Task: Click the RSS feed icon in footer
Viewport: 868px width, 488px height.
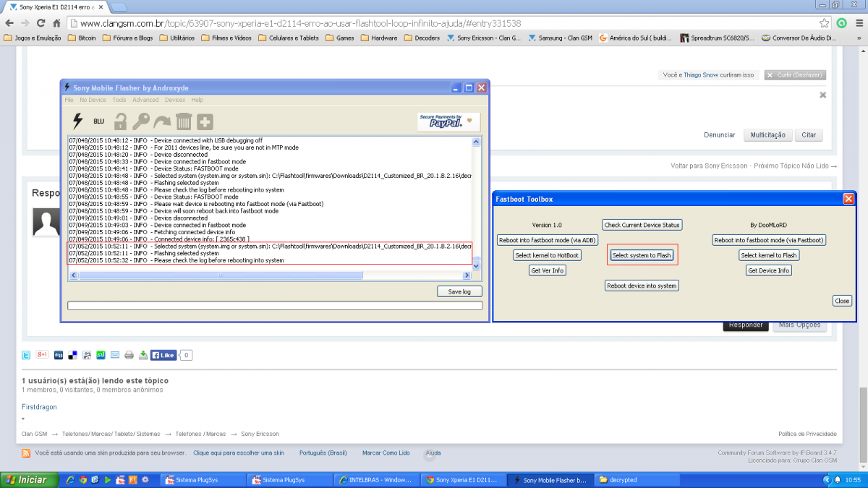Action: [x=27, y=453]
